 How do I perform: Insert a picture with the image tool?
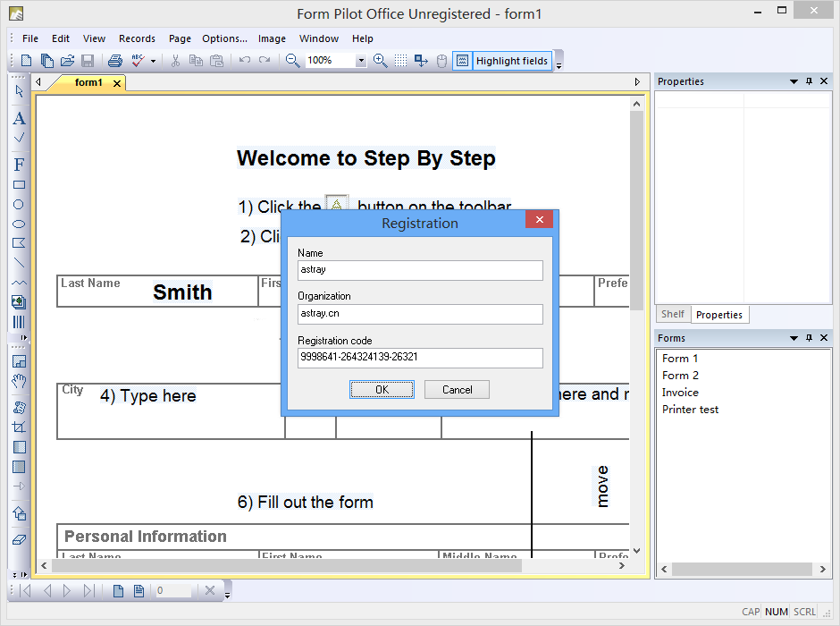pos(19,302)
